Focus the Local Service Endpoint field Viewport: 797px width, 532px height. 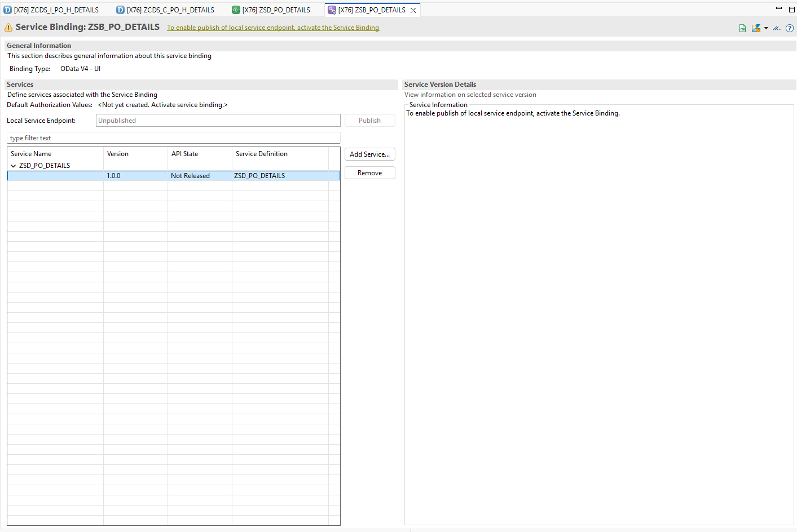point(218,121)
